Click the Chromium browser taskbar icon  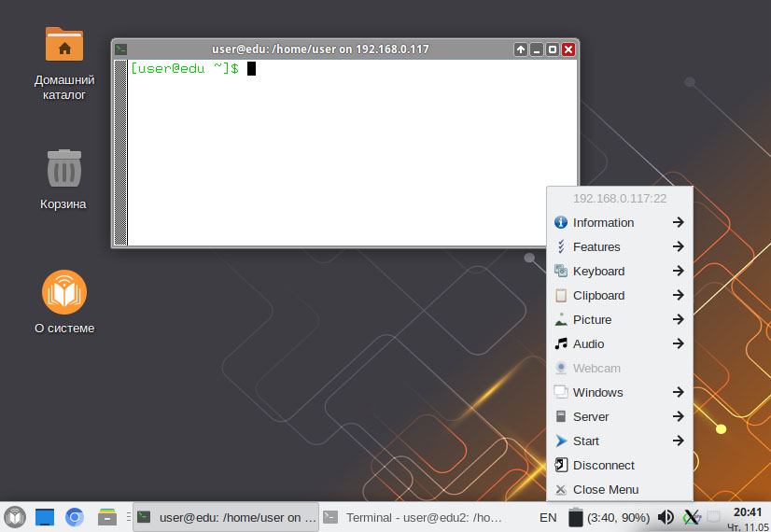click(75, 517)
